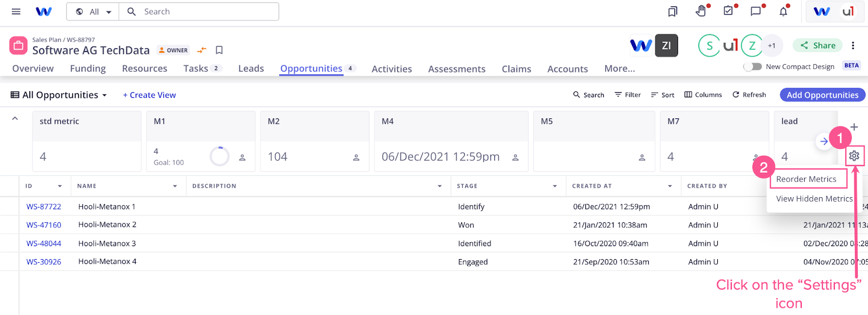Open the All Opportunities view dropdown
This screenshot has width=868, height=315.
click(59, 95)
